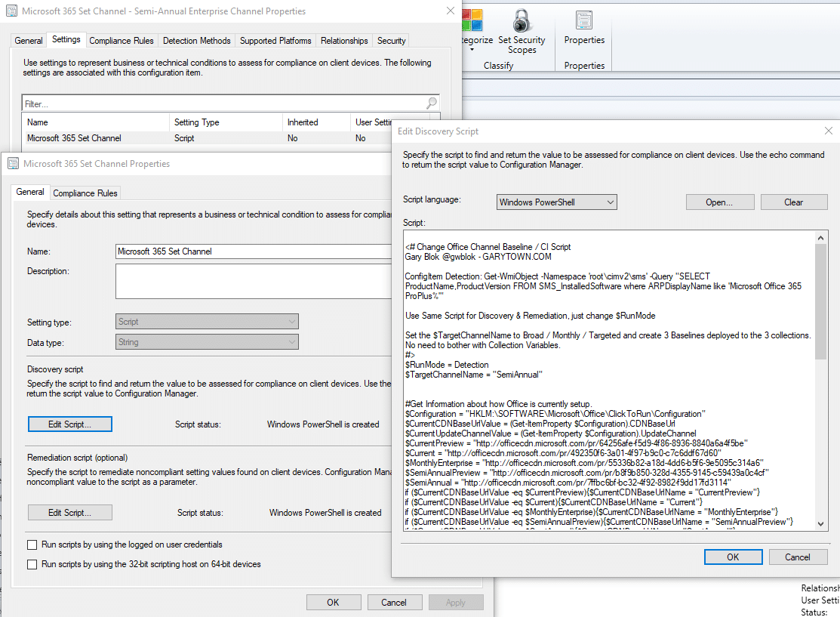The image size is (840, 617).
Task: Check the 32-bit scripting host option
Action: 32,564
